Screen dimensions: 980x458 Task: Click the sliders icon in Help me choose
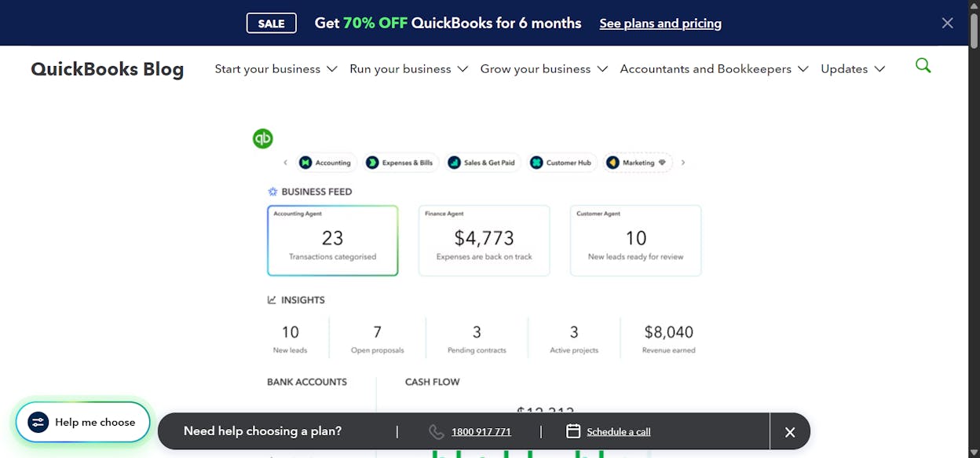(x=38, y=422)
